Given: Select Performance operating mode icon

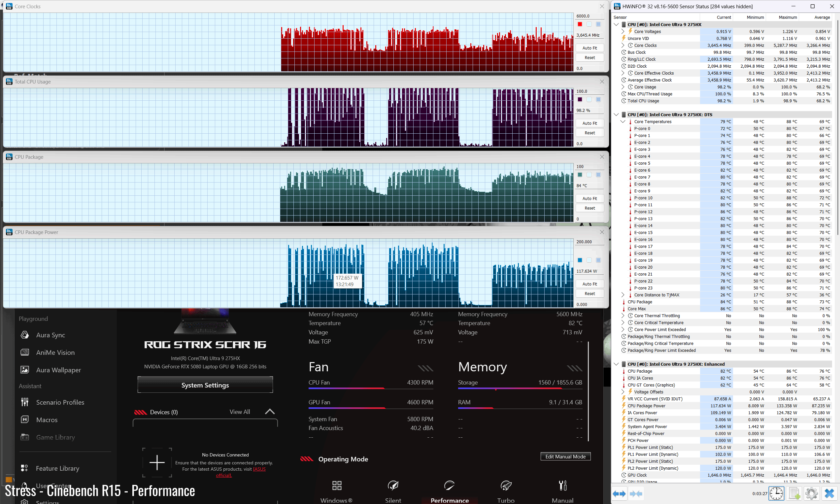Looking at the screenshot, I should click(449, 486).
